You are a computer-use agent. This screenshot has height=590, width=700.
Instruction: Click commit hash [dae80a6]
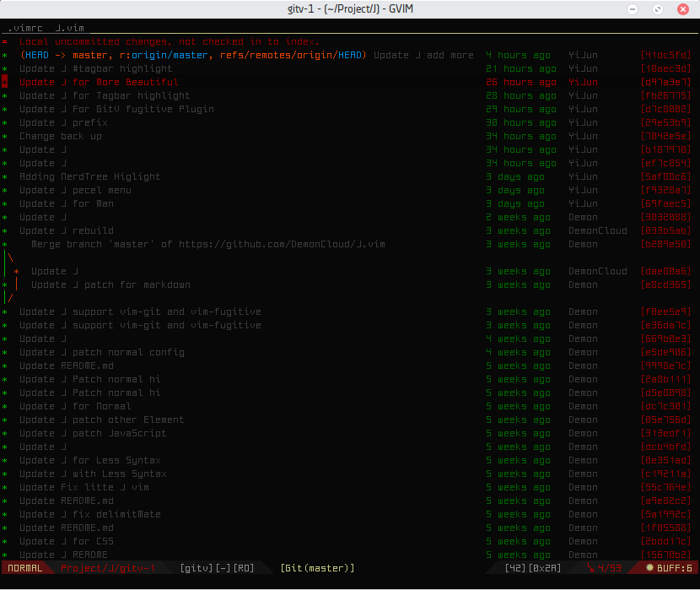click(x=665, y=271)
